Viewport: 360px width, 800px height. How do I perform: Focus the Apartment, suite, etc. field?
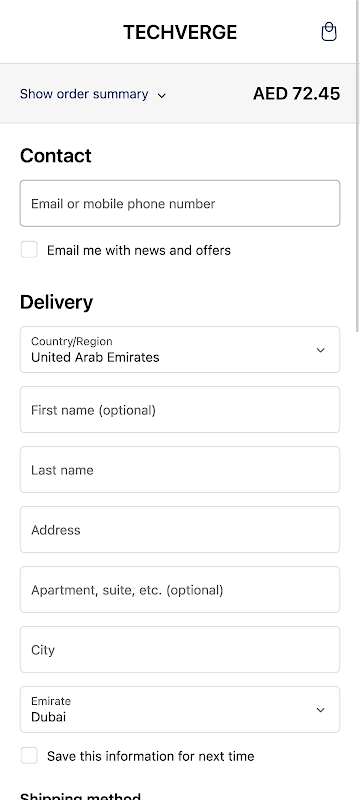tap(180, 589)
